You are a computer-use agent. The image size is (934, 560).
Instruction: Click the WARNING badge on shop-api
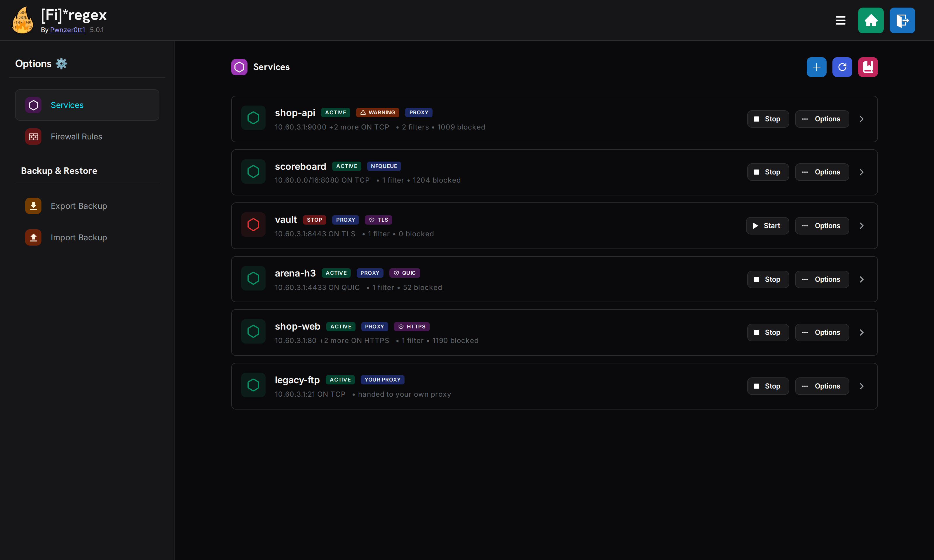click(x=377, y=113)
